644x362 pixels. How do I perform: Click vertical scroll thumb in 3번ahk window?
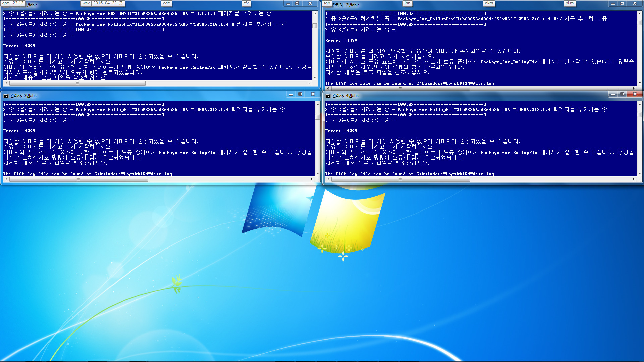point(318,117)
